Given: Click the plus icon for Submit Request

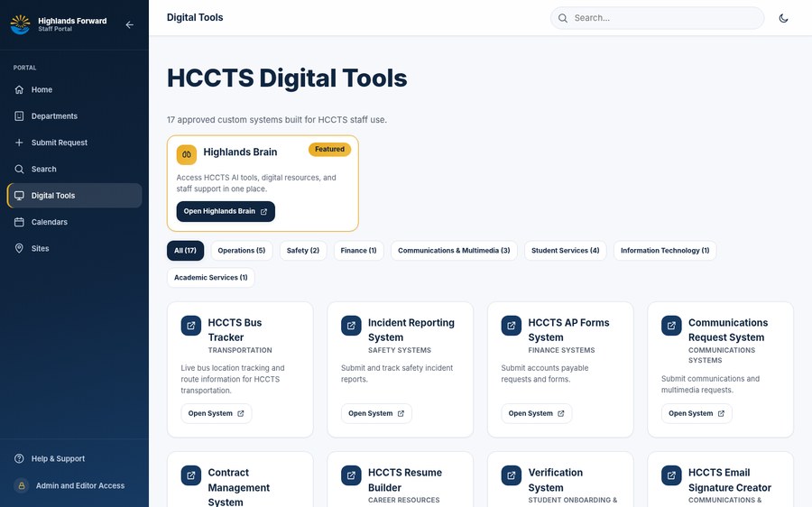Looking at the screenshot, I should click(19, 143).
